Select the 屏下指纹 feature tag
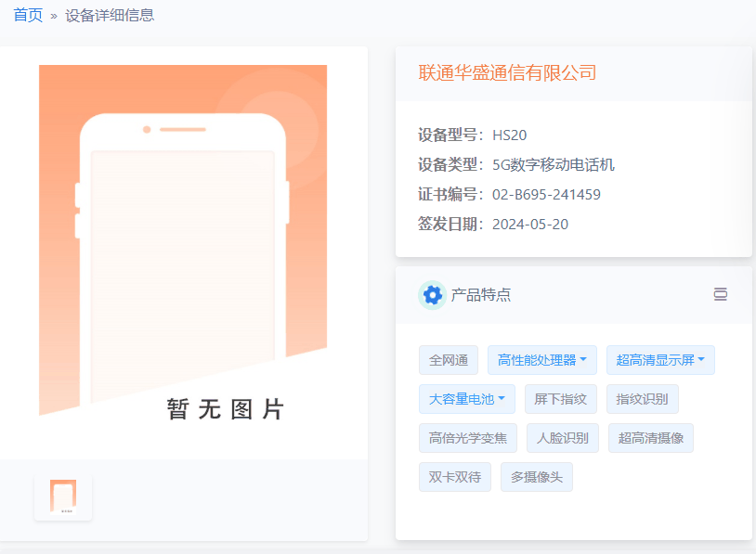 point(560,399)
